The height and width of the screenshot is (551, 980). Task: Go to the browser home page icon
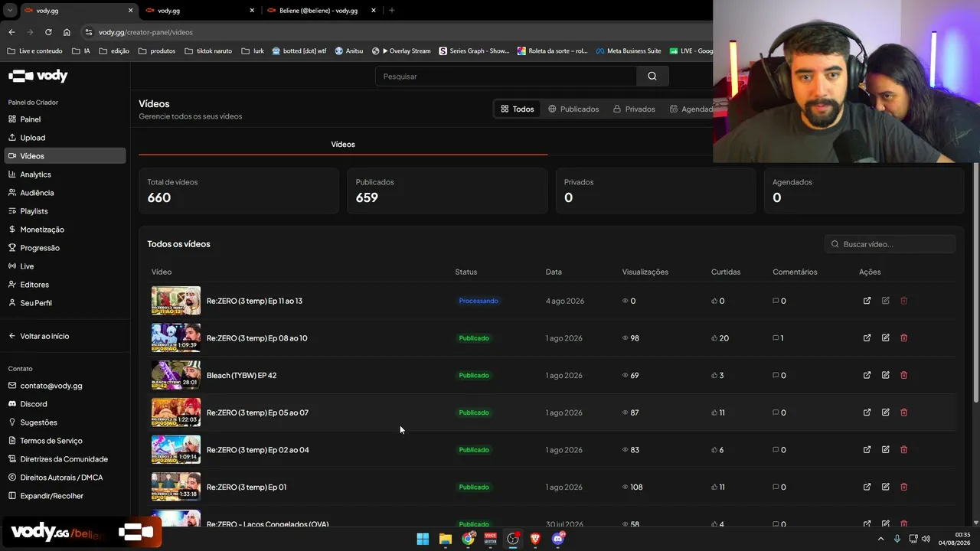(67, 32)
